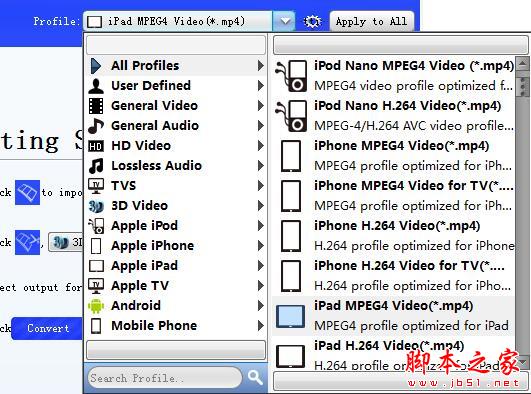Screen dimensions: 531x394
Task: Expand 3D Video submenu arrow
Action: [x=260, y=206]
